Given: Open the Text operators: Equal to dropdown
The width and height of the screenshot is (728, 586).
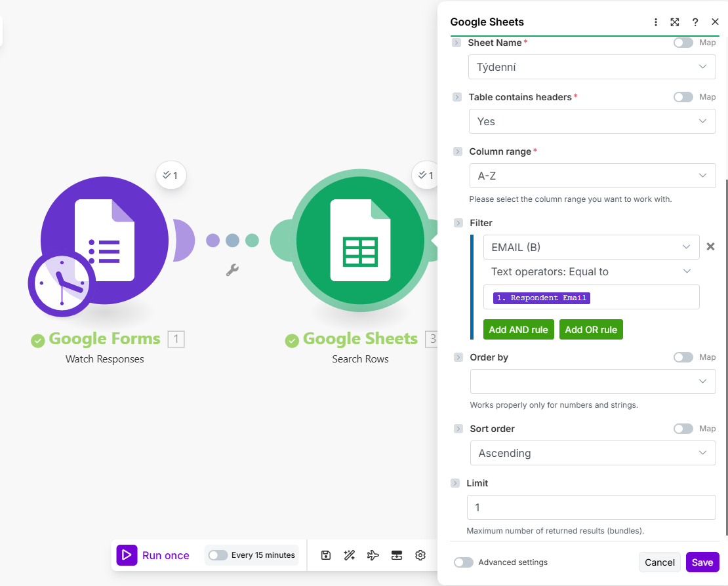Looking at the screenshot, I should (591, 271).
